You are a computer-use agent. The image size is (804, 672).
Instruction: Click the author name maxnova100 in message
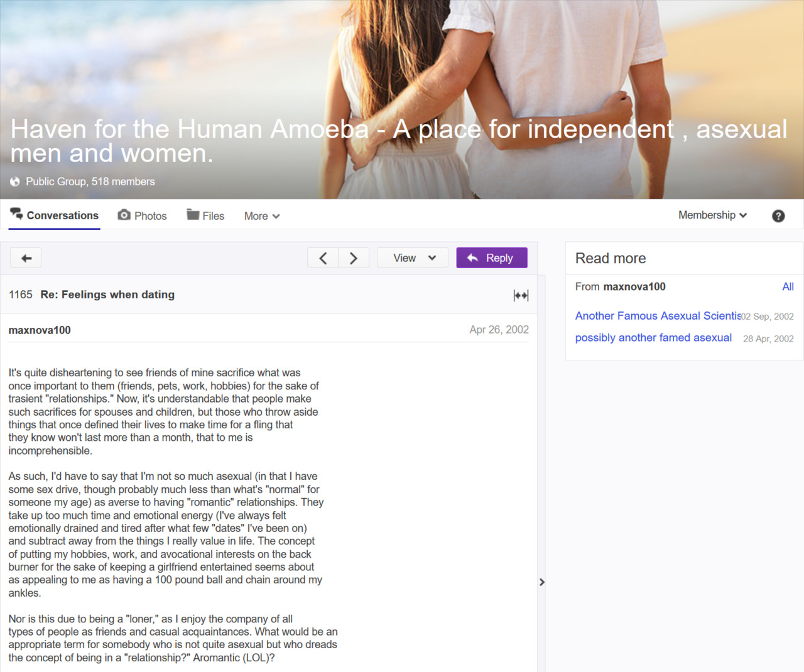coord(40,330)
